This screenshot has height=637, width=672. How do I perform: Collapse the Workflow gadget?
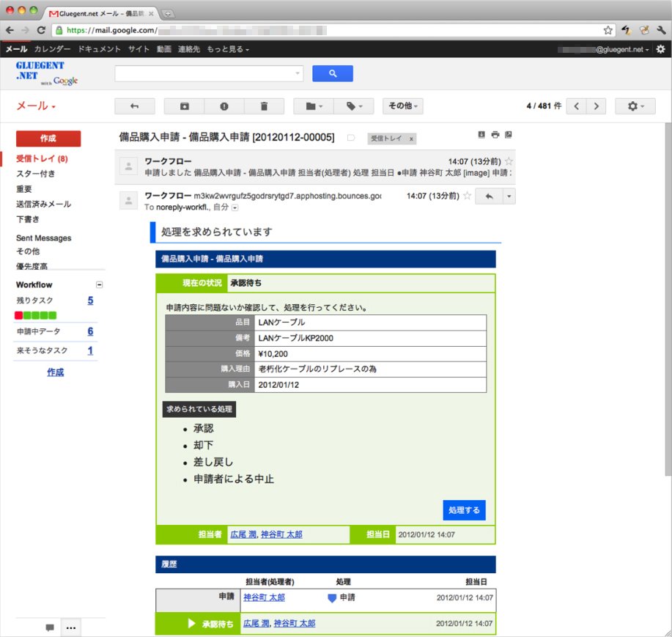99,284
